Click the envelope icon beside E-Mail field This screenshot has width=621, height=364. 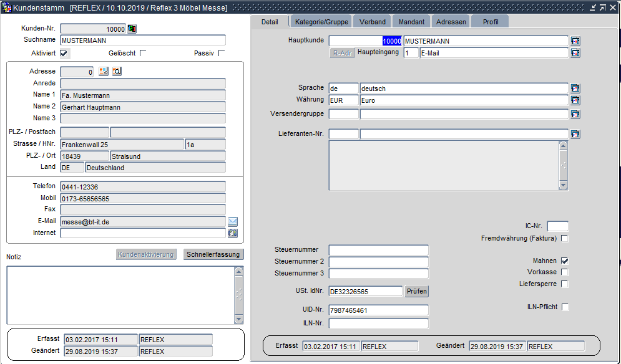(233, 221)
